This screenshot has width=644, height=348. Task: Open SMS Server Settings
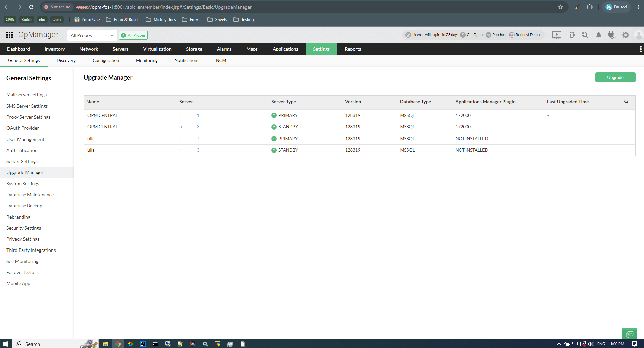coord(27,106)
